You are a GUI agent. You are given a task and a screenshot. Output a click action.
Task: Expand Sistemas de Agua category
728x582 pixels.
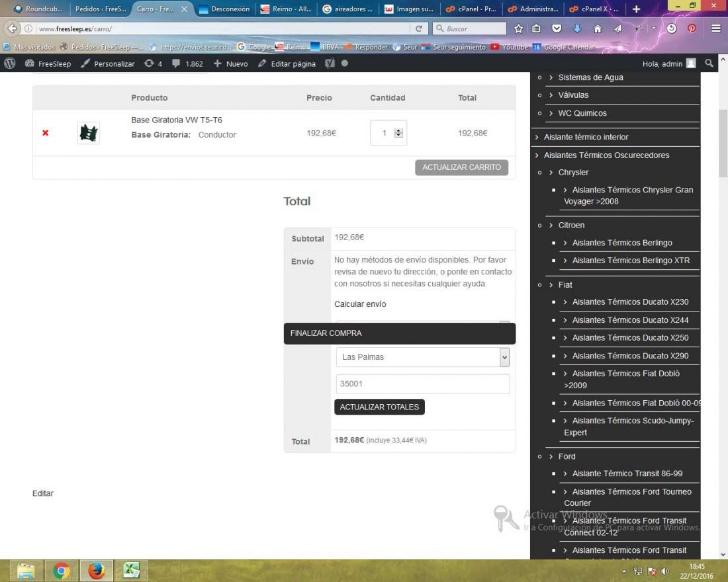pyautogui.click(x=590, y=77)
